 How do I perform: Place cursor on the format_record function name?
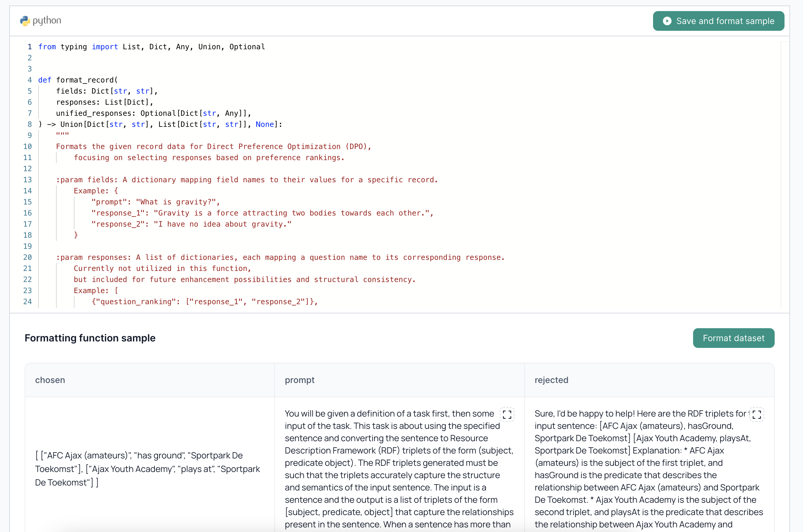(86, 80)
